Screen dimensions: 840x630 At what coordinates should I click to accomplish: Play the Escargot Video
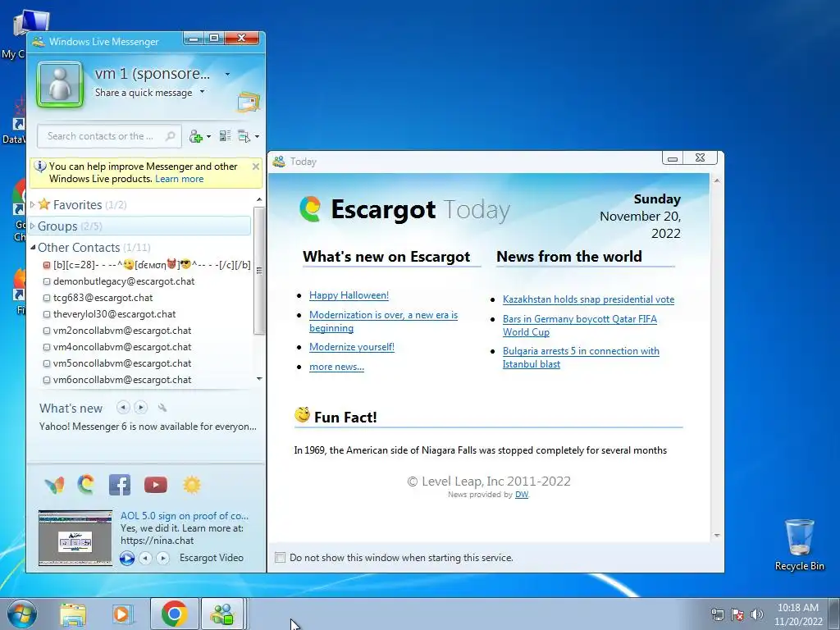(x=127, y=558)
